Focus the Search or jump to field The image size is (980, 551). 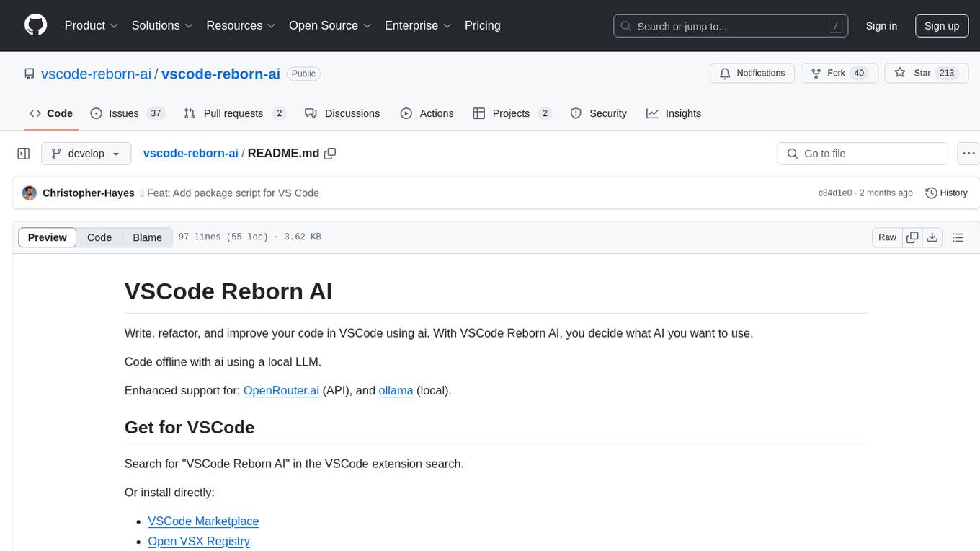(731, 26)
